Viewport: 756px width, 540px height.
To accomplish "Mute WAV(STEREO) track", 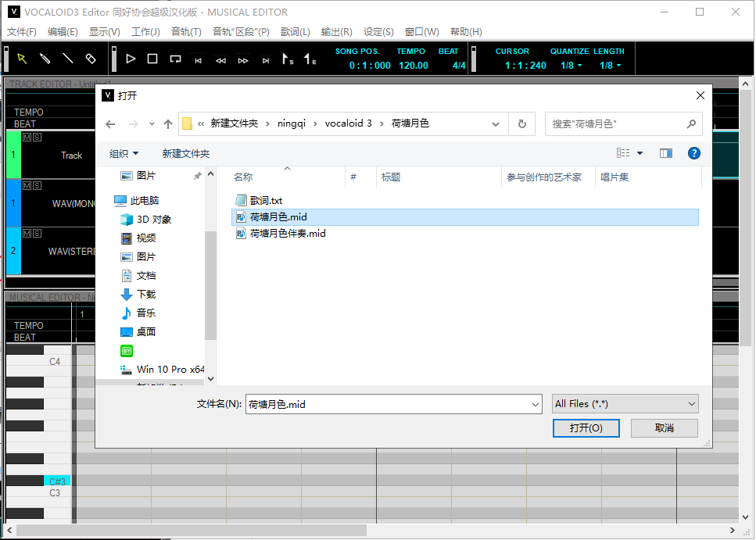I will click(27, 234).
